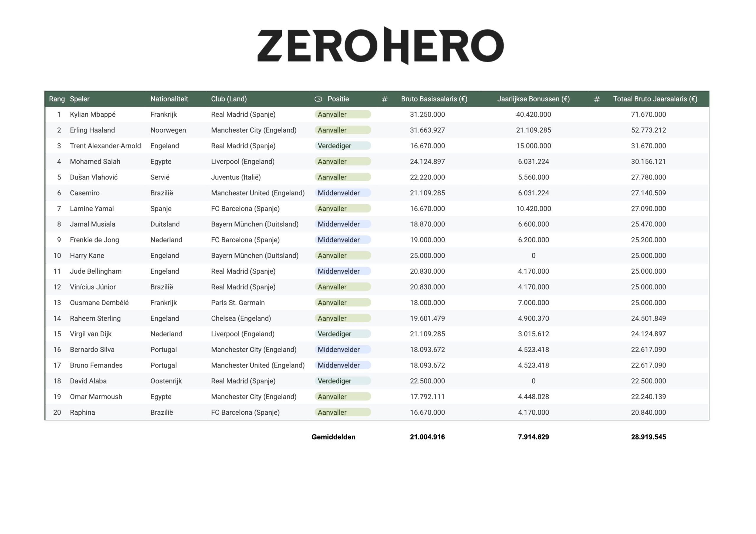Click the ZEROHERO logo

coord(380,46)
